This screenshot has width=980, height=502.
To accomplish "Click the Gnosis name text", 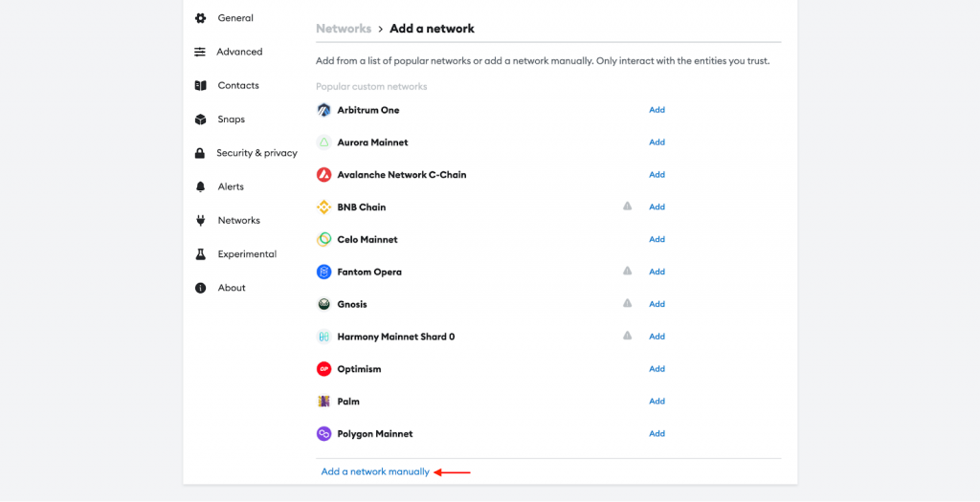I will [352, 305].
